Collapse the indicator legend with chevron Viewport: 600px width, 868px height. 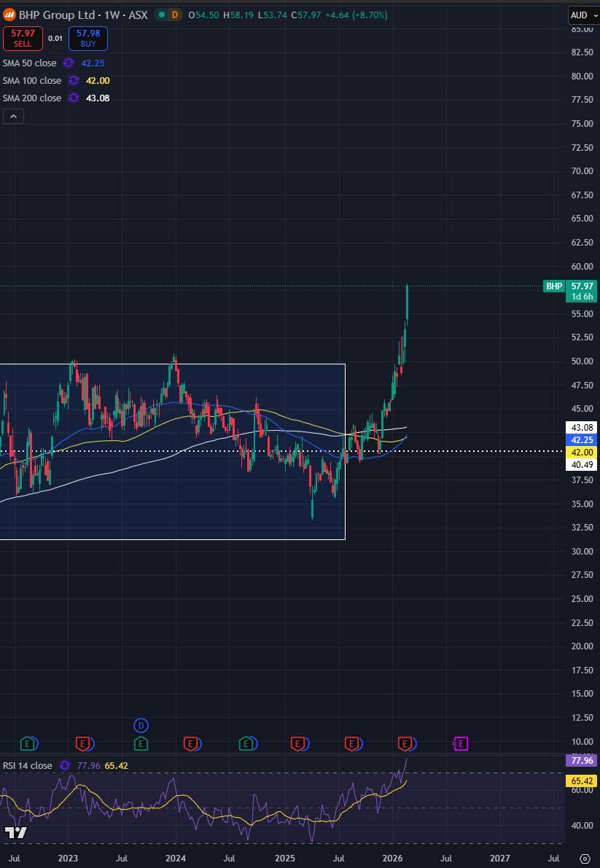point(13,117)
